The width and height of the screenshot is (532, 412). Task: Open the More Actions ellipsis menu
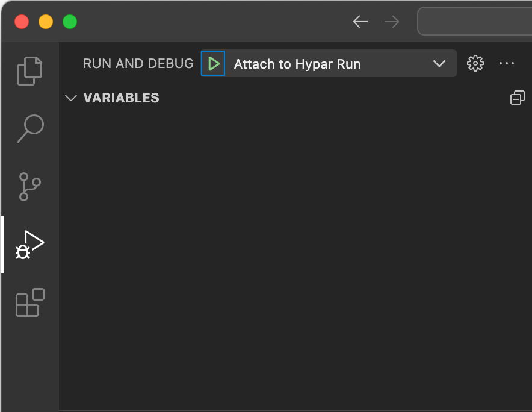(507, 63)
